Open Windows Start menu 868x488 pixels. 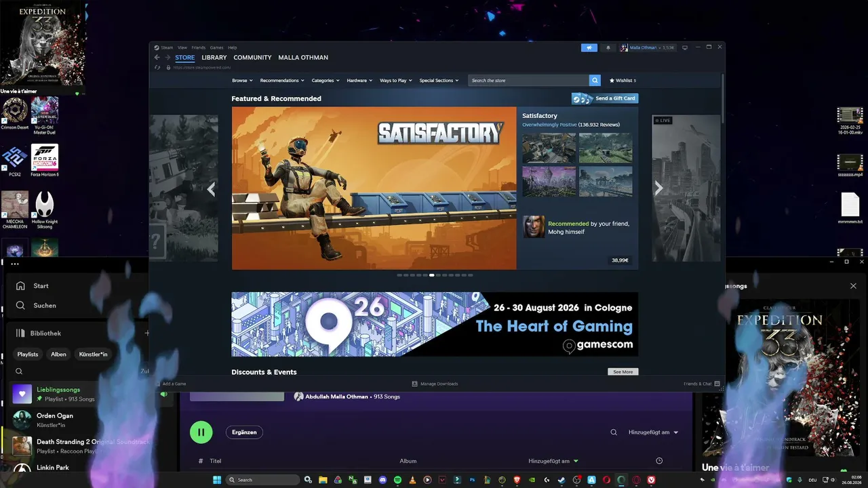217,480
